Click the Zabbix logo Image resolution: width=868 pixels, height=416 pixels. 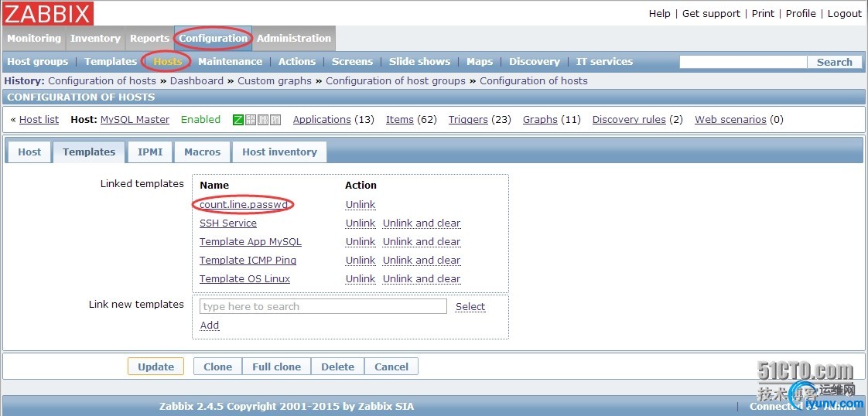pos(48,13)
